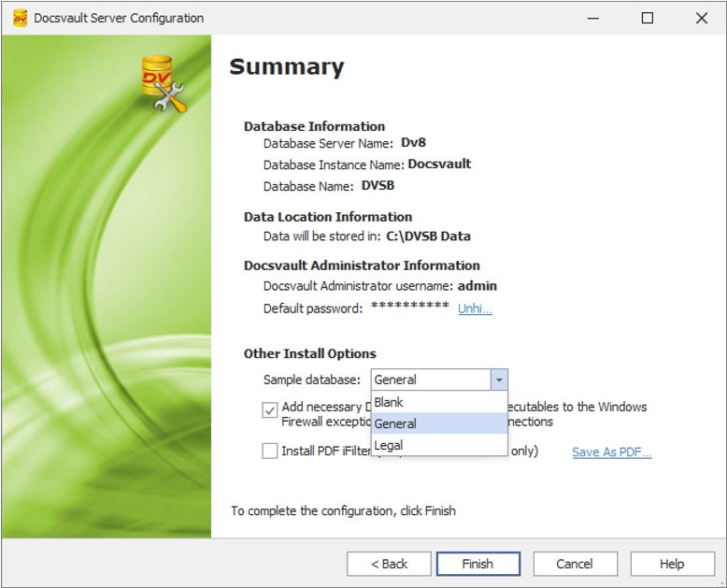
Task: Select Blank from the sample database list
Action: click(x=439, y=402)
